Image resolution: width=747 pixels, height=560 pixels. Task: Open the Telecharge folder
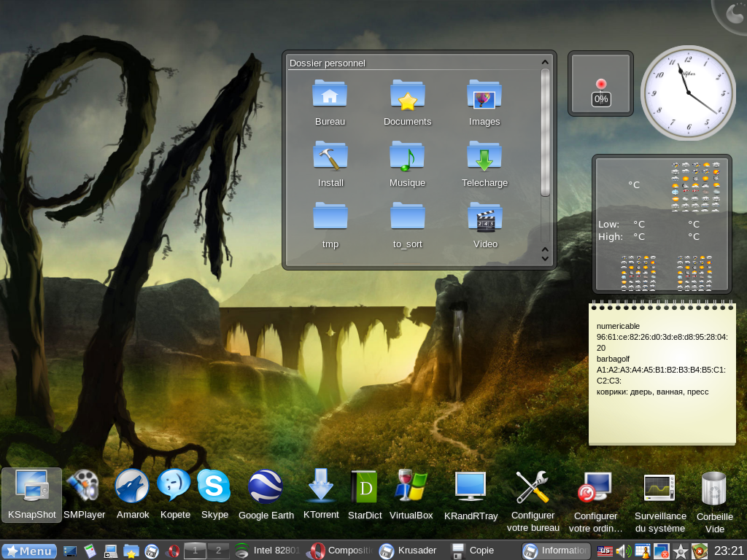coord(484,159)
